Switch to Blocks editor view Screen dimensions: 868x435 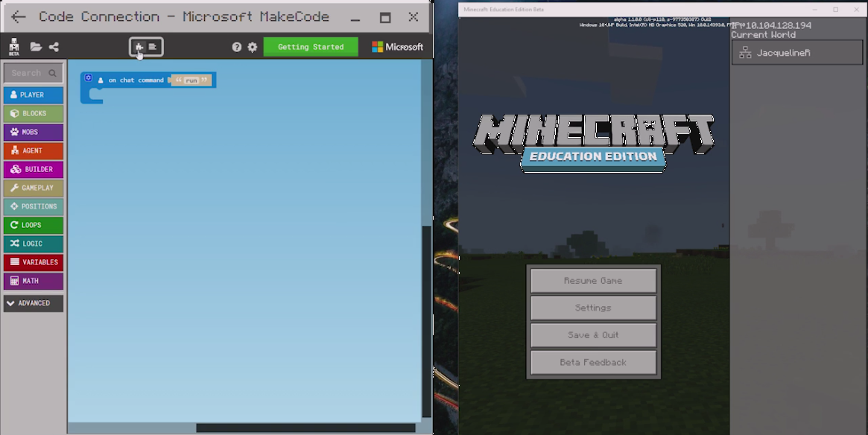pos(139,47)
